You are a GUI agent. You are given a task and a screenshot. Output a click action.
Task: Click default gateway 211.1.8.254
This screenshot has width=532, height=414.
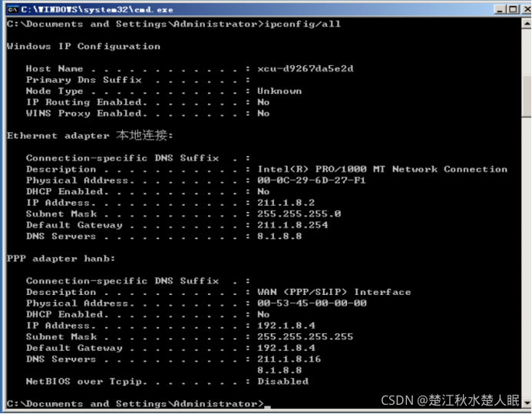tap(292, 225)
